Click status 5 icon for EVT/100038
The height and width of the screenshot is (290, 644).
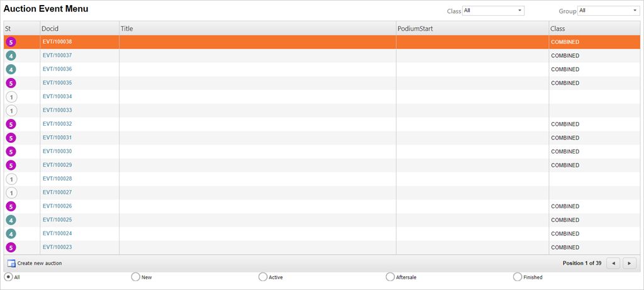point(11,42)
